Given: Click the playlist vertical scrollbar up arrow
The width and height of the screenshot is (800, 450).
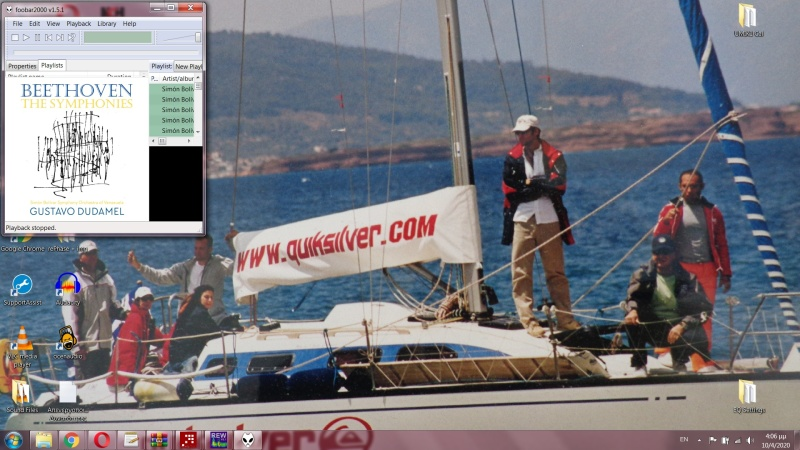Looking at the screenshot, I should pyautogui.click(x=198, y=78).
